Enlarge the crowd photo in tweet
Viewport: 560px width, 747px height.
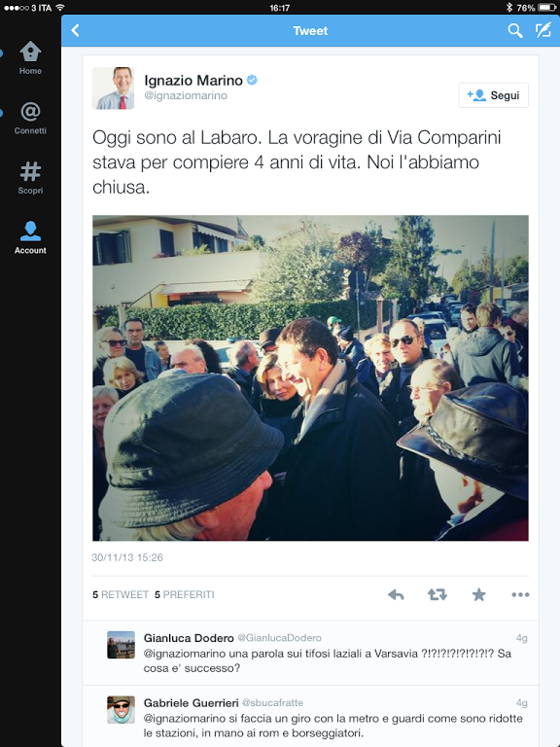(x=310, y=377)
